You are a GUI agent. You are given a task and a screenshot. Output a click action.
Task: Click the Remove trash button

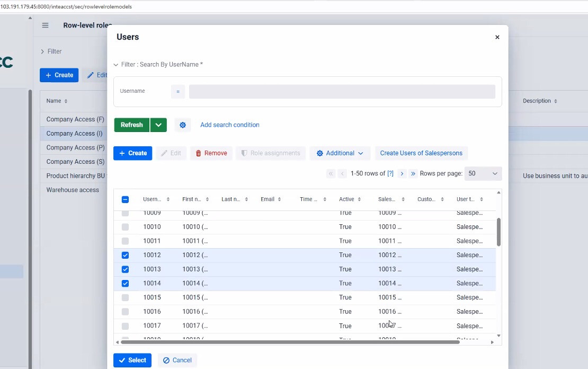pos(211,153)
